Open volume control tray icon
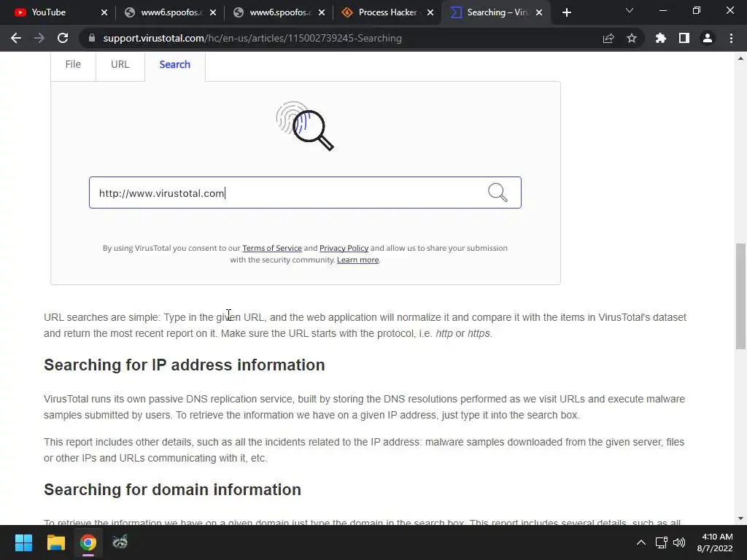 click(x=679, y=542)
